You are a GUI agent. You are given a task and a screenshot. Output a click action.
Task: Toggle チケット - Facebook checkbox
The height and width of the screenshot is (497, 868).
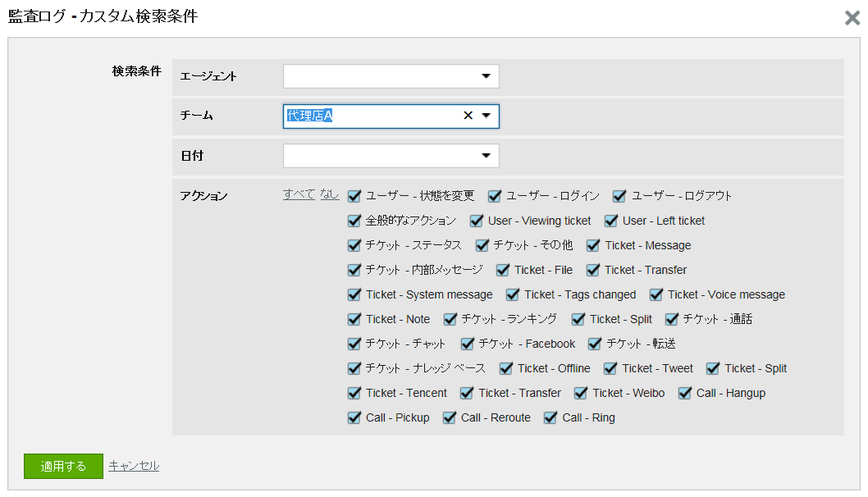467,344
